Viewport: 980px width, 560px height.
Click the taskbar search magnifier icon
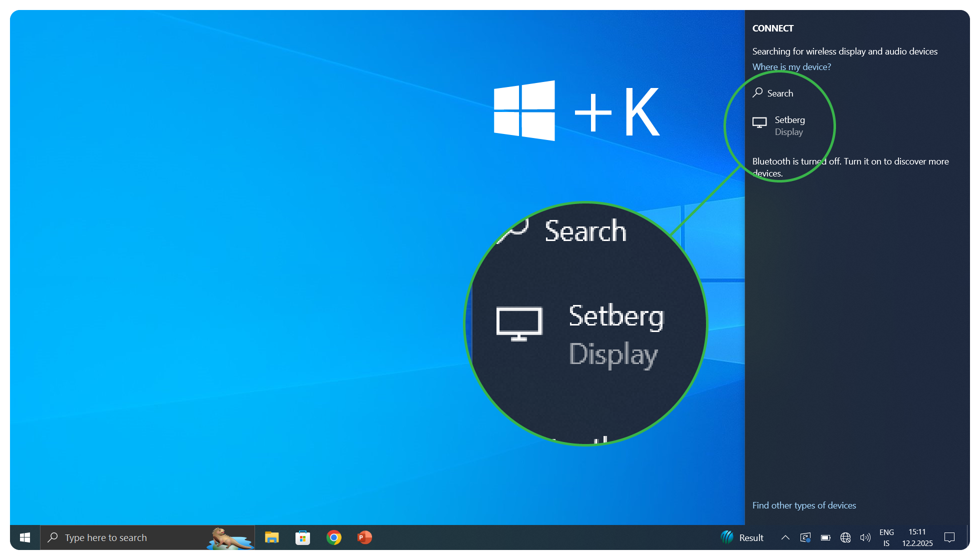(x=52, y=537)
